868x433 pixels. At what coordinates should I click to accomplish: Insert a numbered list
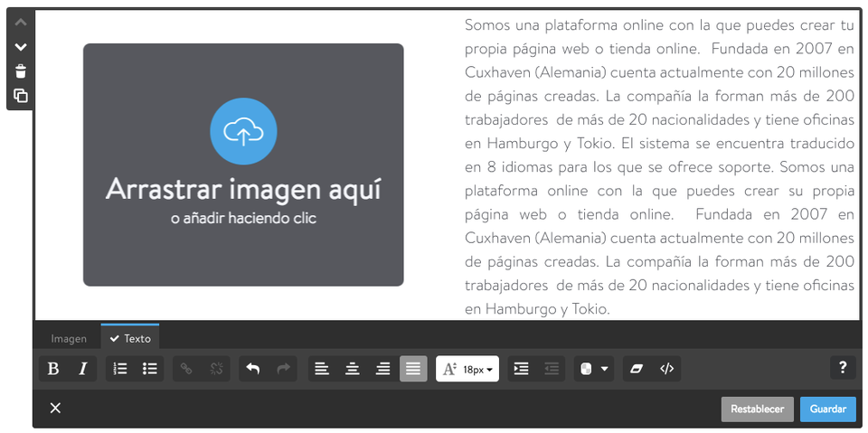(120, 369)
